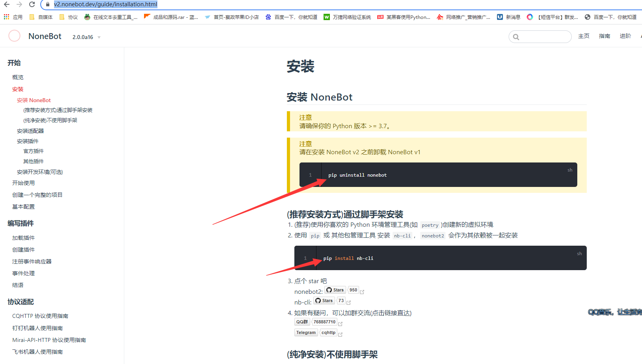Open 钉钉机器人使用指南 sidebar page
The width and height of the screenshot is (642, 364).
coord(37,328)
